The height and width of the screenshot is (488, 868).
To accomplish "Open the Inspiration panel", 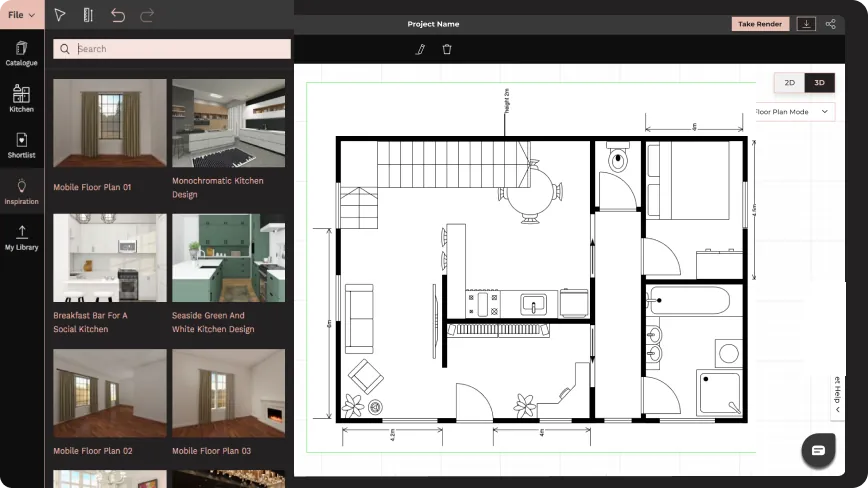I will 22,191.
